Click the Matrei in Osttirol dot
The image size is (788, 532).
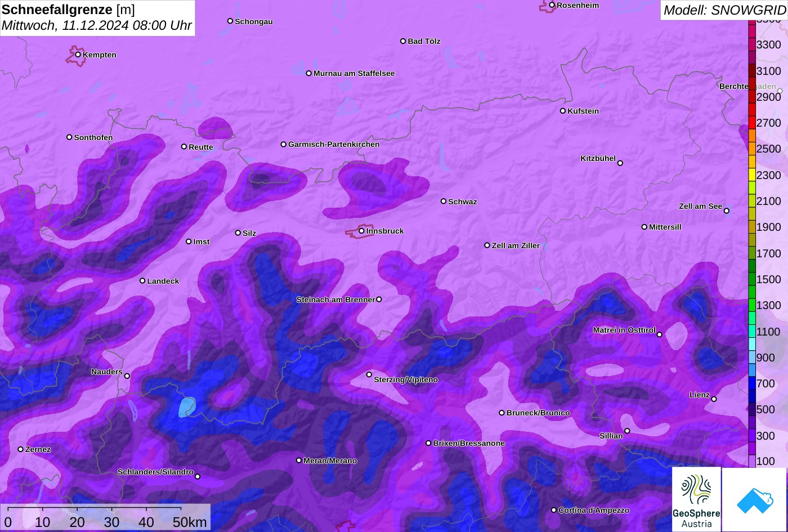660,334
